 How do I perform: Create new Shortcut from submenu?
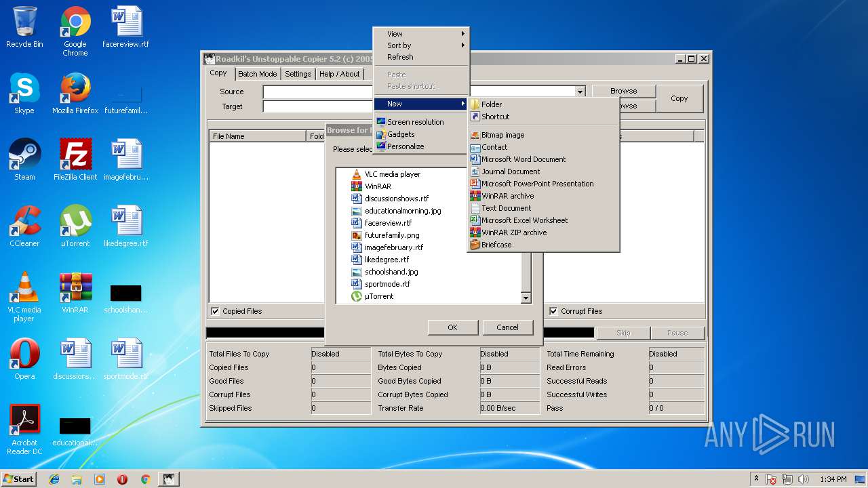[543, 117]
